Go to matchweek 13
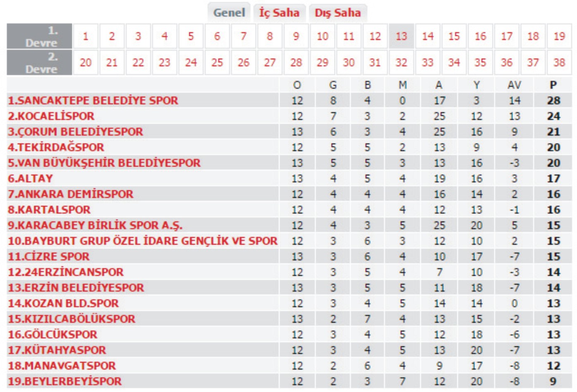The image size is (577, 392). point(401,36)
